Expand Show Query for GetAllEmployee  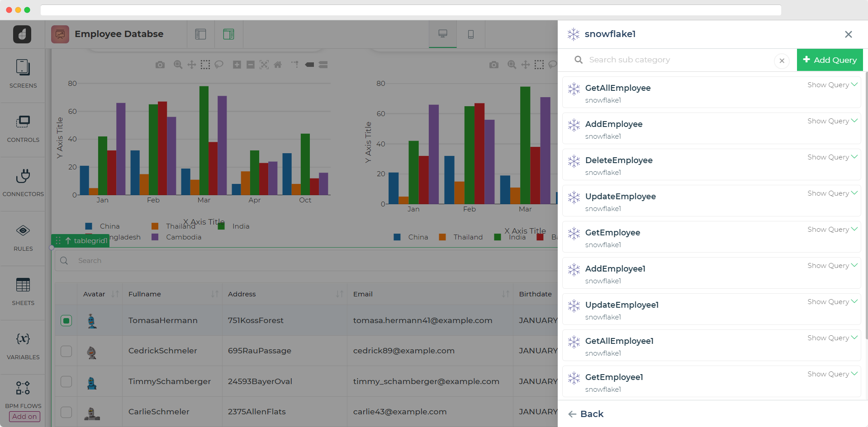tap(832, 85)
